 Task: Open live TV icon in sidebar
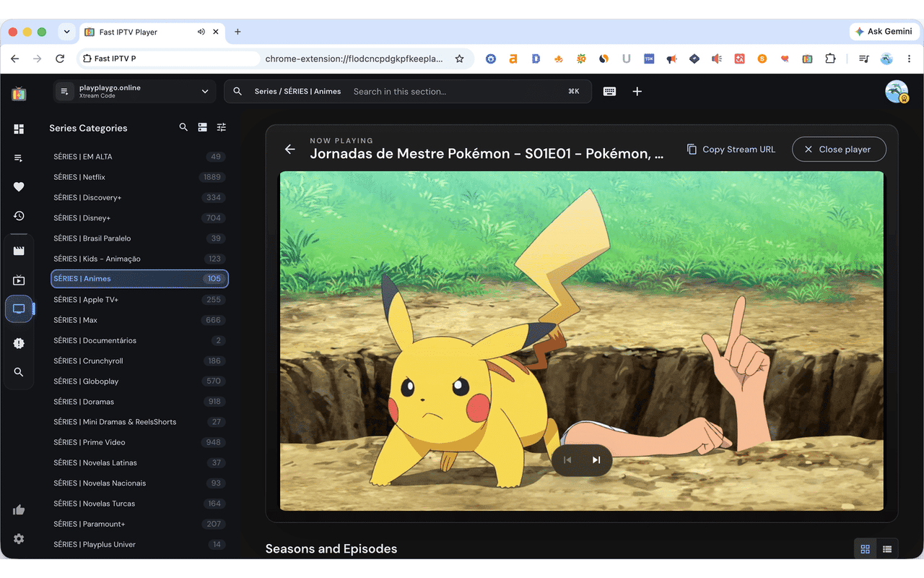(19, 280)
